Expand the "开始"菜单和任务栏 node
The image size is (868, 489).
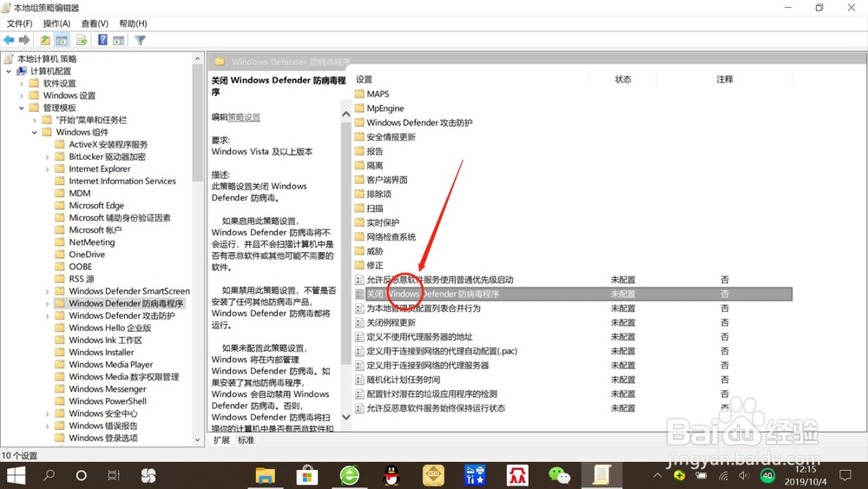click(35, 120)
